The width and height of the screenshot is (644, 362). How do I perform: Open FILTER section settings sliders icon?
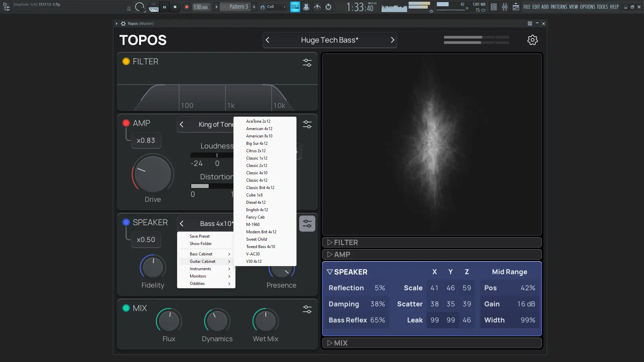point(307,63)
